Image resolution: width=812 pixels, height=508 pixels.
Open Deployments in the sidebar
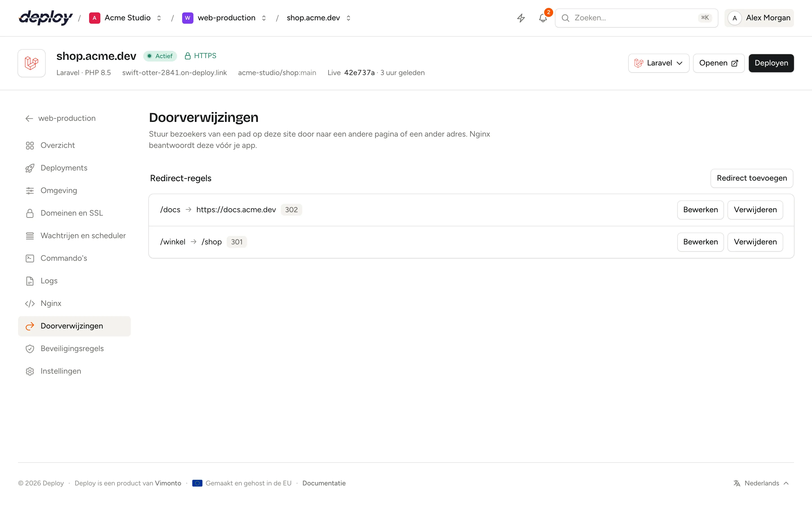click(74, 168)
